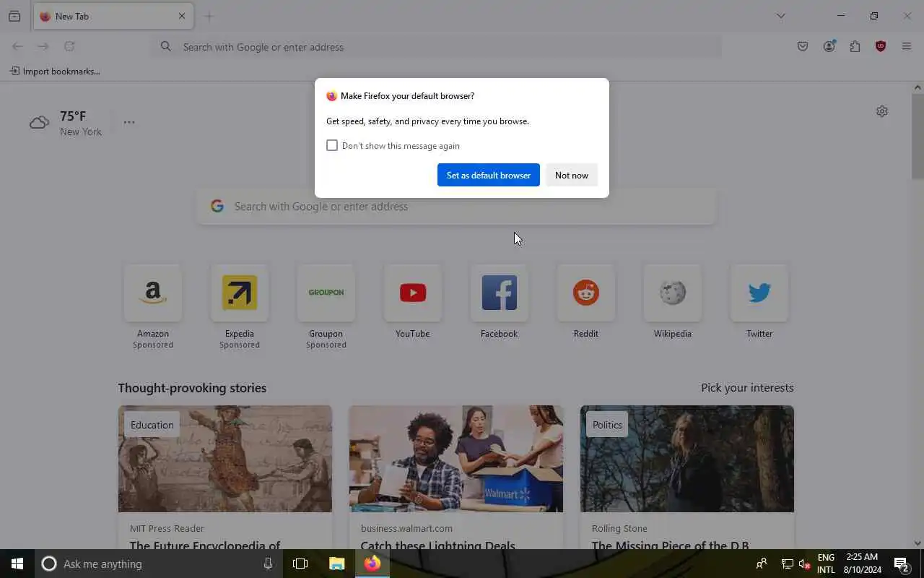Close the New Tab tab
The image size is (924, 578).
pos(182,16)
